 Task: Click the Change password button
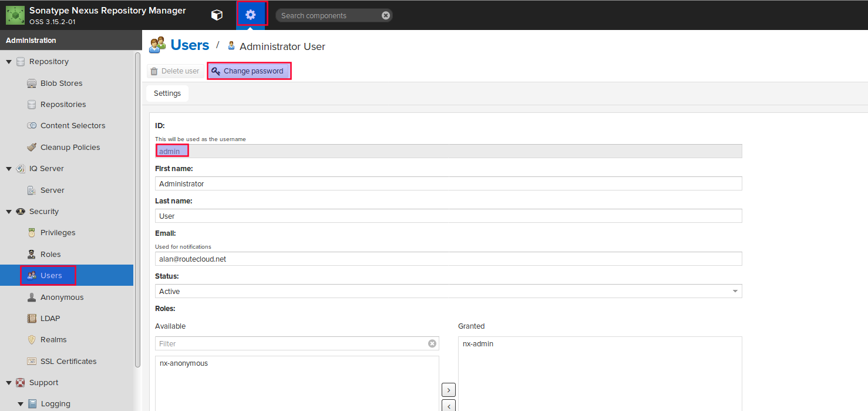pyautogui.click(x=249, y=71)
